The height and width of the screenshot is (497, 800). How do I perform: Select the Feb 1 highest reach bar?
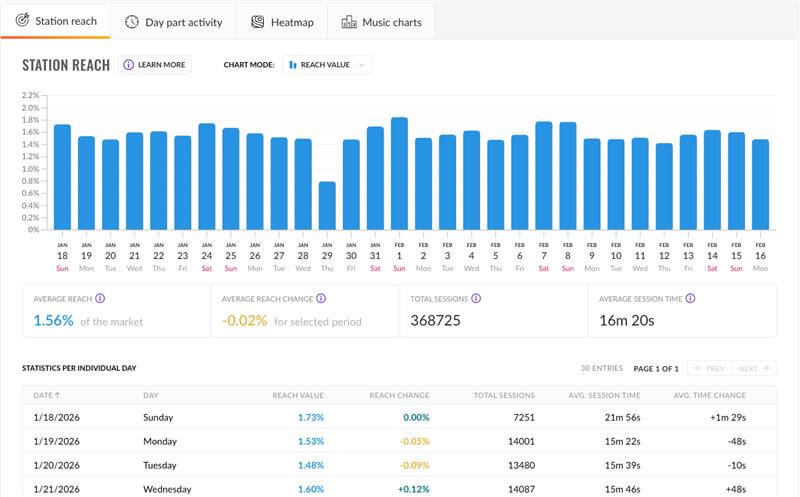(x=399, y=173)
